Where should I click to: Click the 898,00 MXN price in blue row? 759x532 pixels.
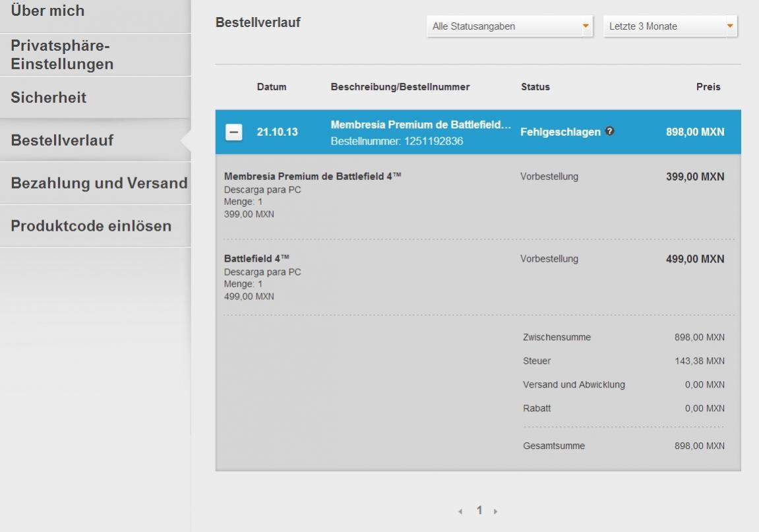(695, 132)
